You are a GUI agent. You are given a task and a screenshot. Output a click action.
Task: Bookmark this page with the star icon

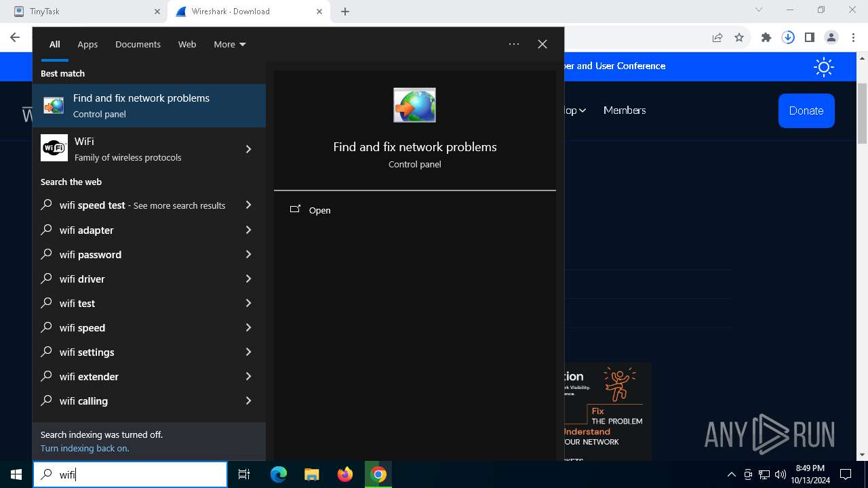(739, 38)
